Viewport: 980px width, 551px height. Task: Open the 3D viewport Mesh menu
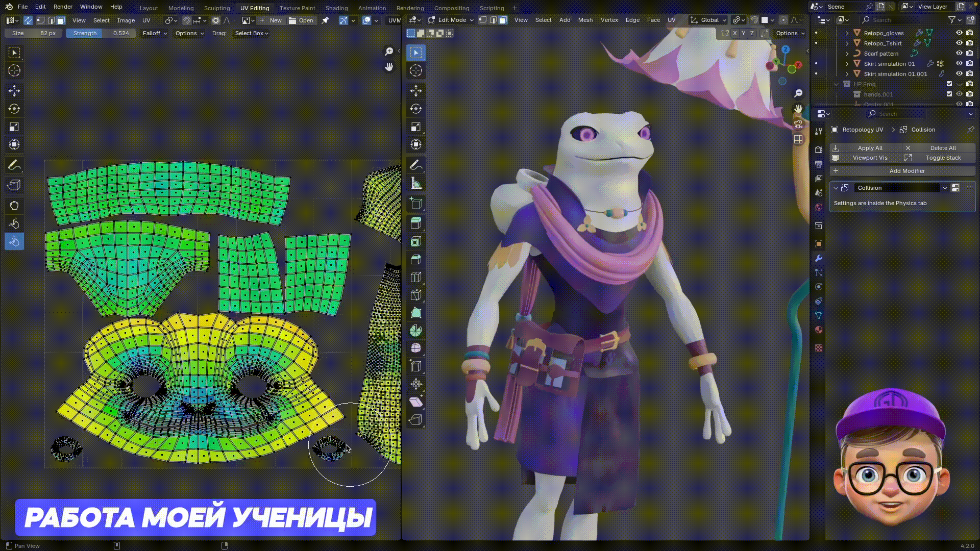coord(585,20)
